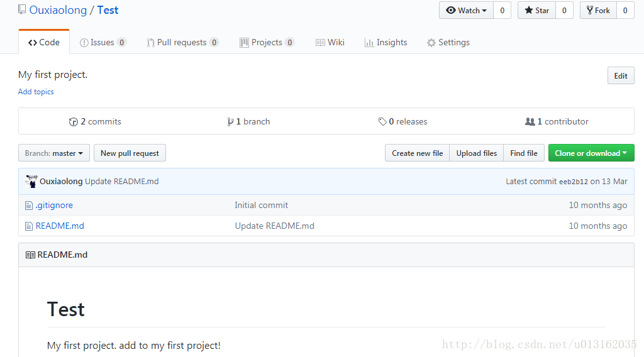The width and height of the screenshot is (644, 357).
Task: Click the README body text 'add to my first project!'
Action: 170,346
